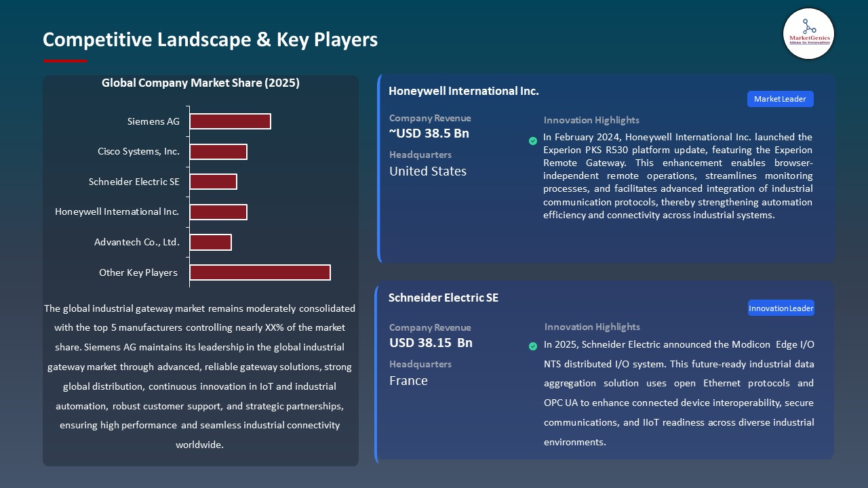Select the green checkmark beside Schneider highlights
Viewport: 868px width, 488px height.
533,346
